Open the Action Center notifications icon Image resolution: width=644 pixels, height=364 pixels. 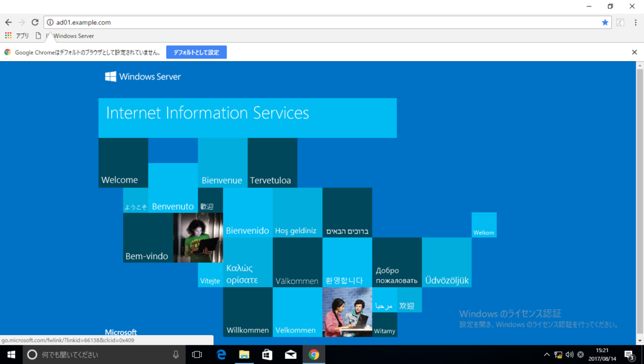click(629, 355)
